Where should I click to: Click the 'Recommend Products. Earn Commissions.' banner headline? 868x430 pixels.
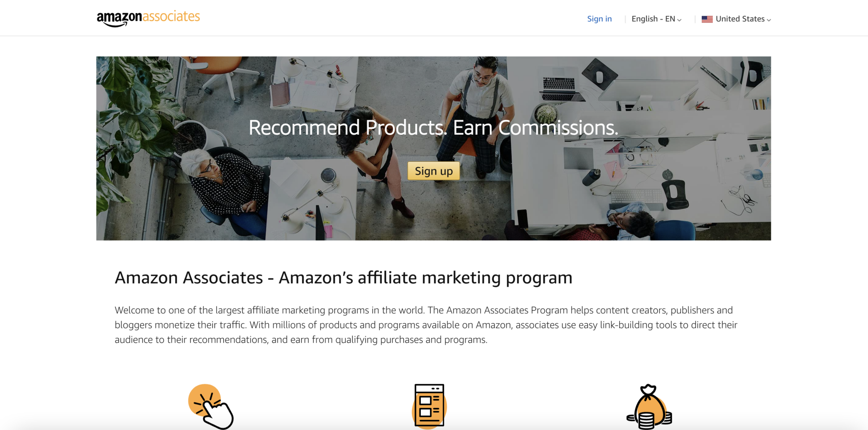pyautogui.click(x=433, y=128)
